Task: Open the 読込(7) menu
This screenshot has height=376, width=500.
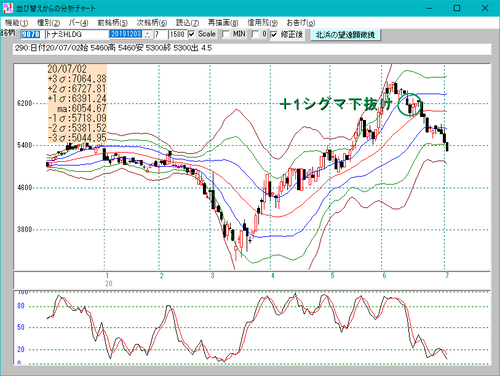Action: coord(187,23)
